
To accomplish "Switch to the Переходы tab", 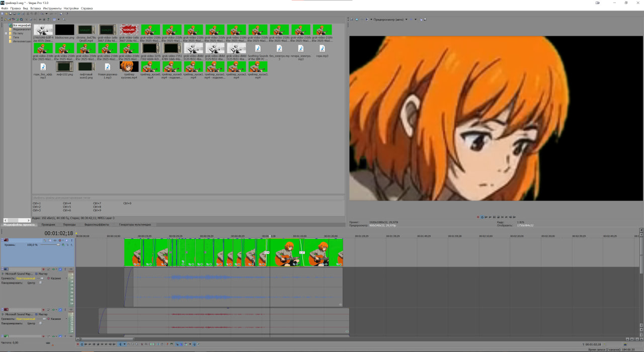I will point(69,225).
